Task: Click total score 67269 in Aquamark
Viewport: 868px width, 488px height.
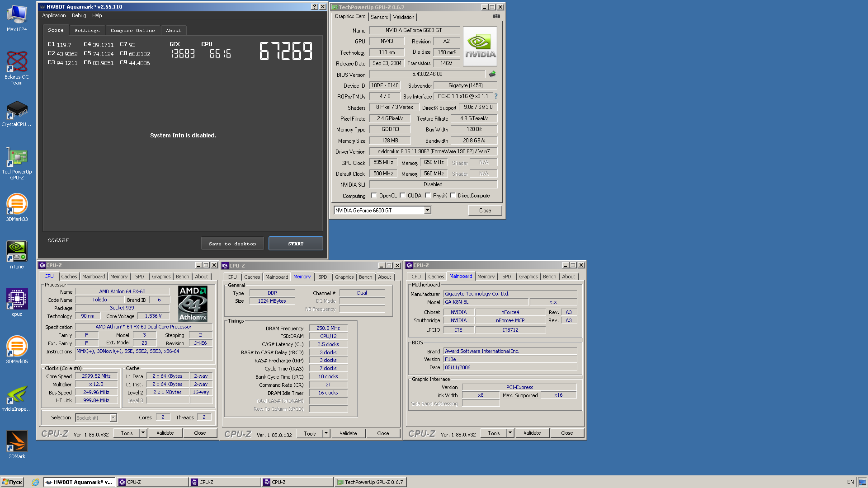Action: (x=286, y=51)
